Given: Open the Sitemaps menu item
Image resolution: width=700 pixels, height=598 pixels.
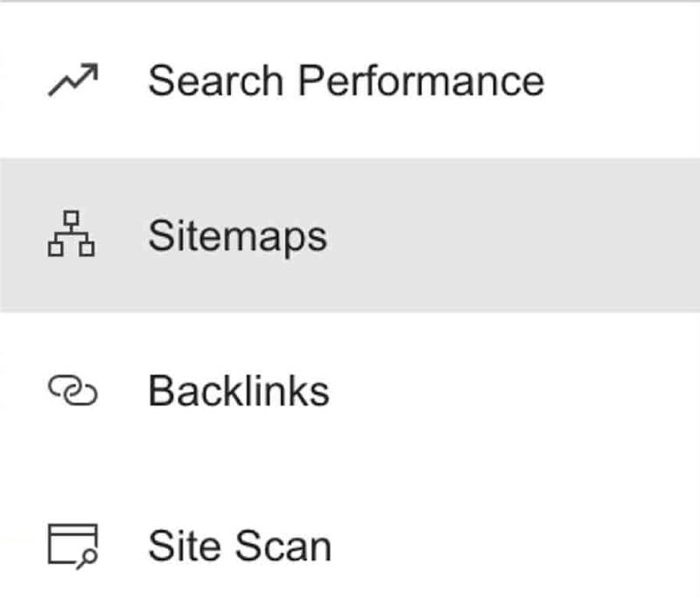Looking at the screenshot, I should click(x=237, y=236).
